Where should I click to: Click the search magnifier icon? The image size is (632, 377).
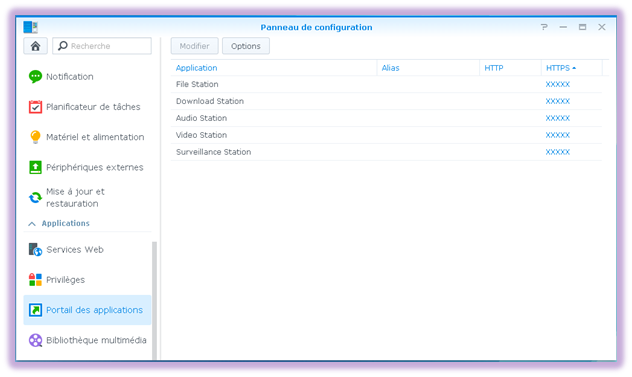point(62,46)
